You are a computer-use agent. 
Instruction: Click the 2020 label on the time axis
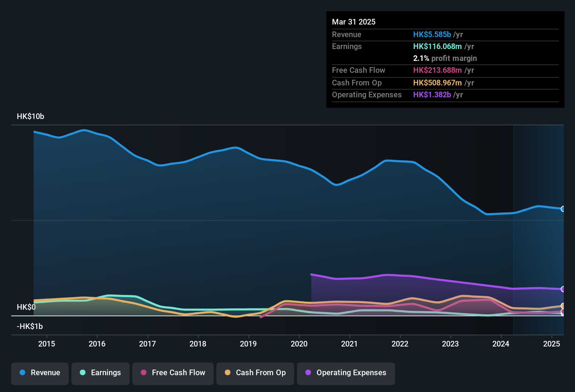pos(299,344)
